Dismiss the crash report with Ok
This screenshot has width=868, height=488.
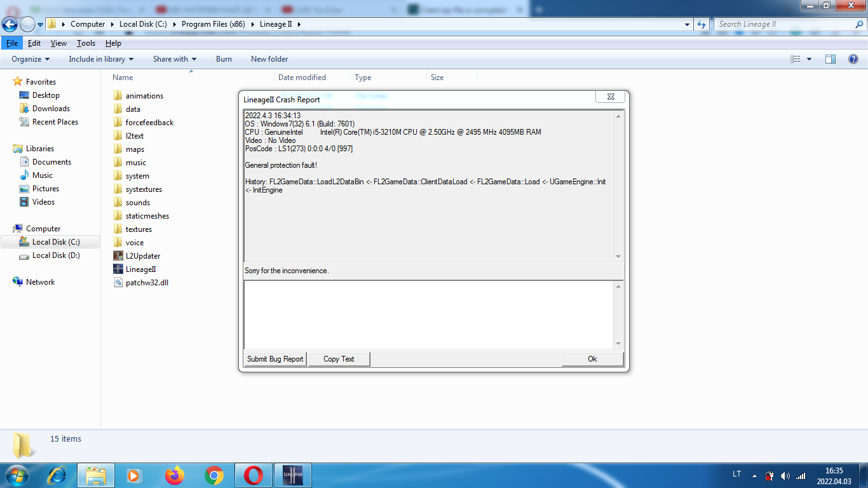tap(592, 359)
